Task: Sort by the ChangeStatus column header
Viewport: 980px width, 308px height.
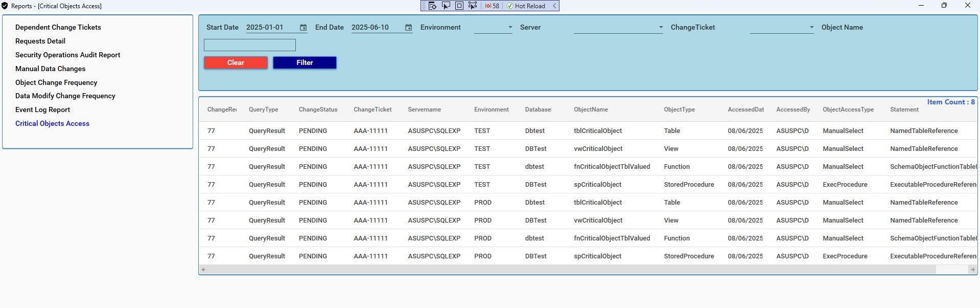Action: (318, 109)
